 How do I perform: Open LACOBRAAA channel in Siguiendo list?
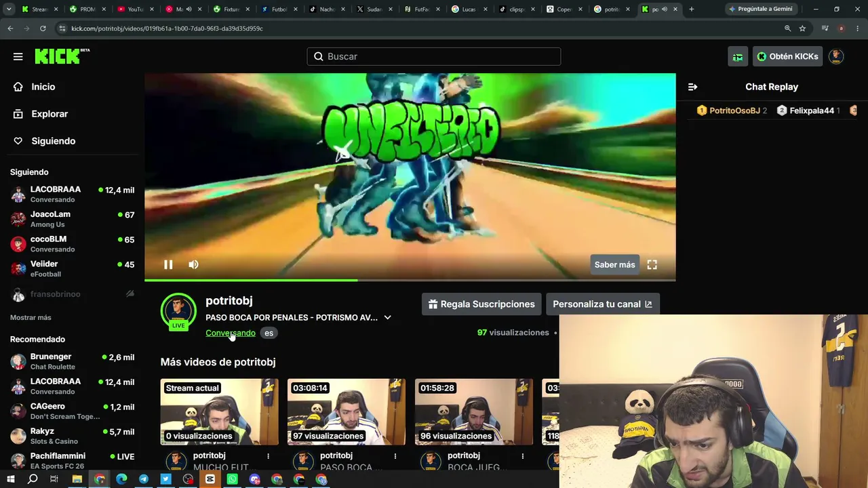click(72, 194)
